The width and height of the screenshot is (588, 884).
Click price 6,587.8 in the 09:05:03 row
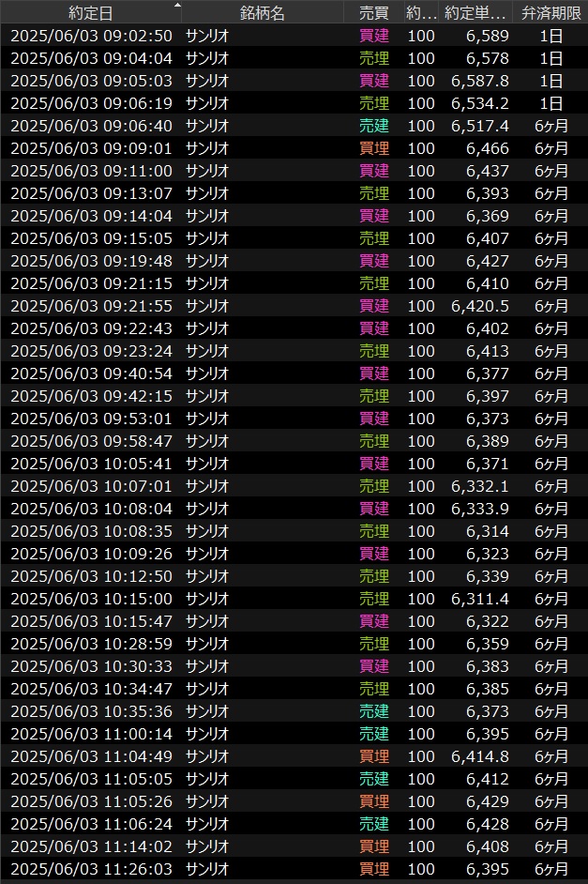click(x=480, y=81)
